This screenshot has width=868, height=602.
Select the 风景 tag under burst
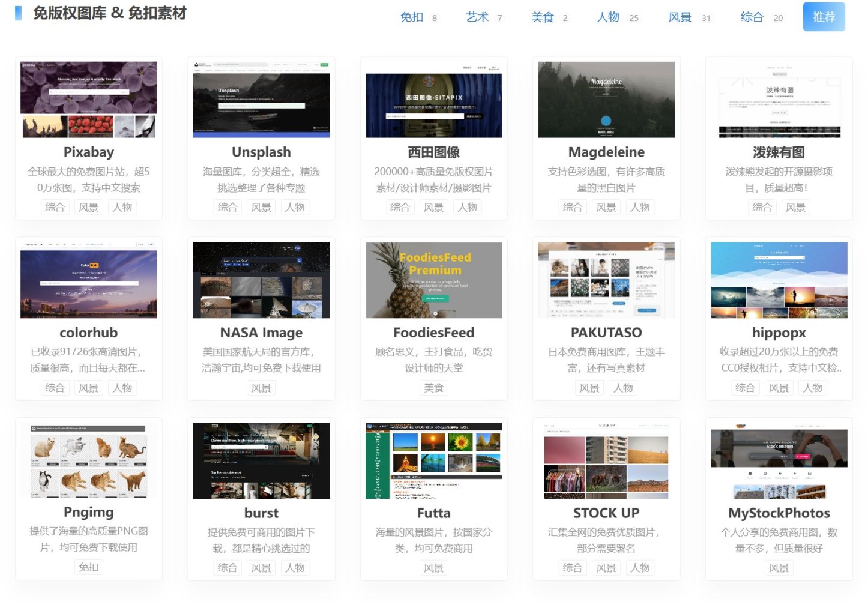point(261,568)
